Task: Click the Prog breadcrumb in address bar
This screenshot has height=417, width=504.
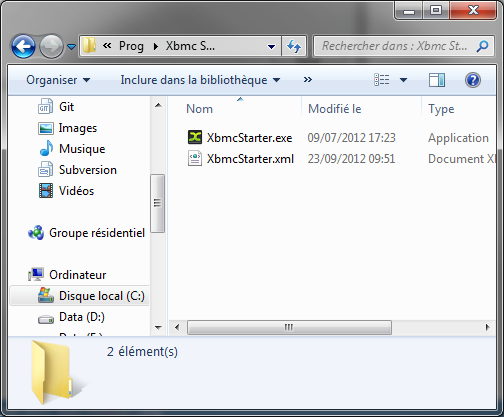Action: pos(131,46)
